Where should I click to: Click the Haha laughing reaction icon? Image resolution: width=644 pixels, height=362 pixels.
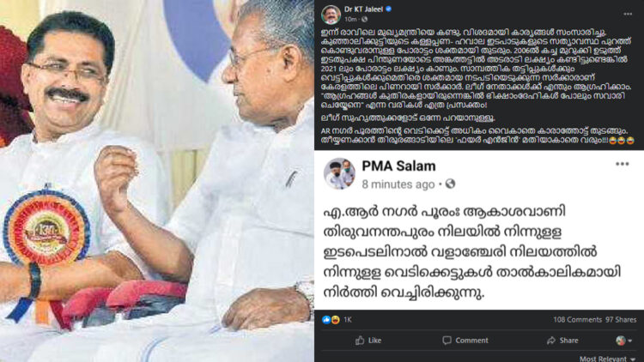(335, 320)
